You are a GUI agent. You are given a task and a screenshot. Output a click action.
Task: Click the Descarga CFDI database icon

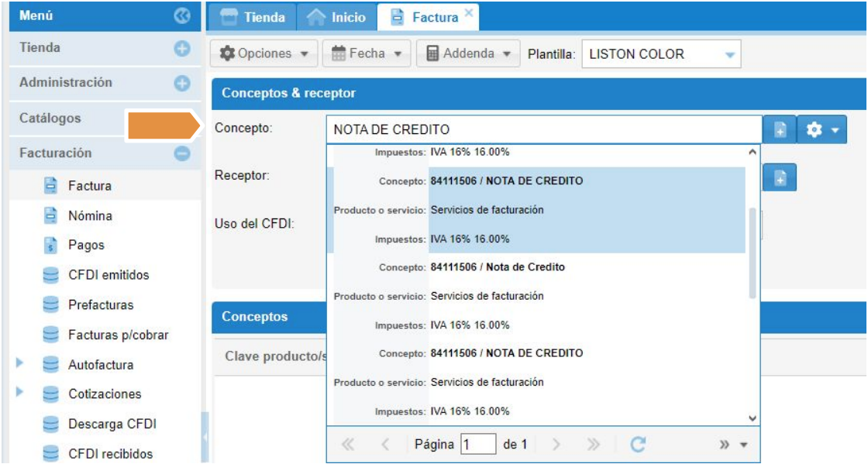(51, 424)
